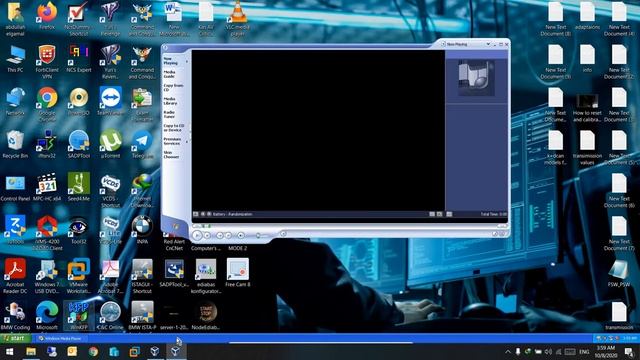Open the PSW_PSW file on desktop
The image size is (640, 360).
click(x=619, y=273)
